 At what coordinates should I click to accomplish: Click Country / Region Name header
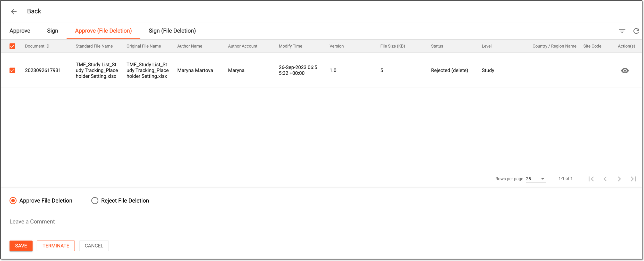[555, 46]
